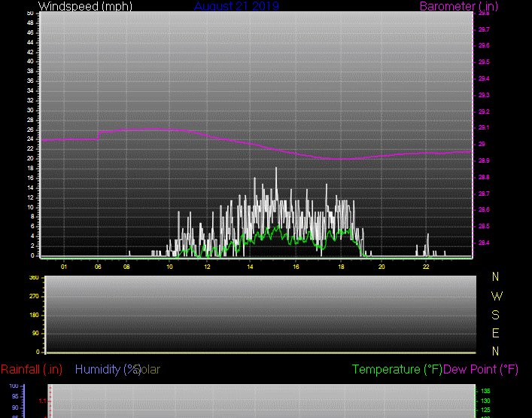
Task: Select the "Solar" label
Action: 149,369
